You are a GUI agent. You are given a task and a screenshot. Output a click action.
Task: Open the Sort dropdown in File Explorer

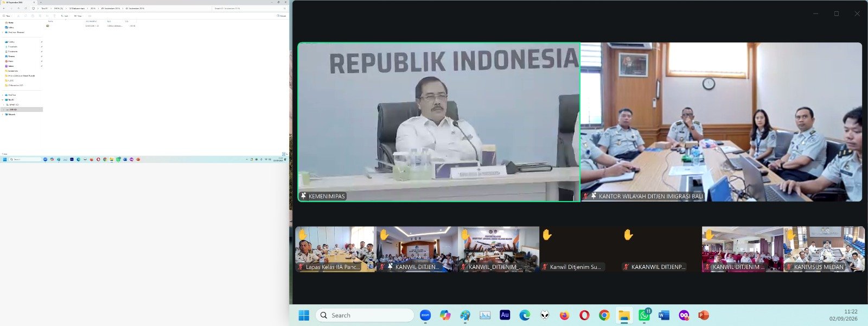65,16
